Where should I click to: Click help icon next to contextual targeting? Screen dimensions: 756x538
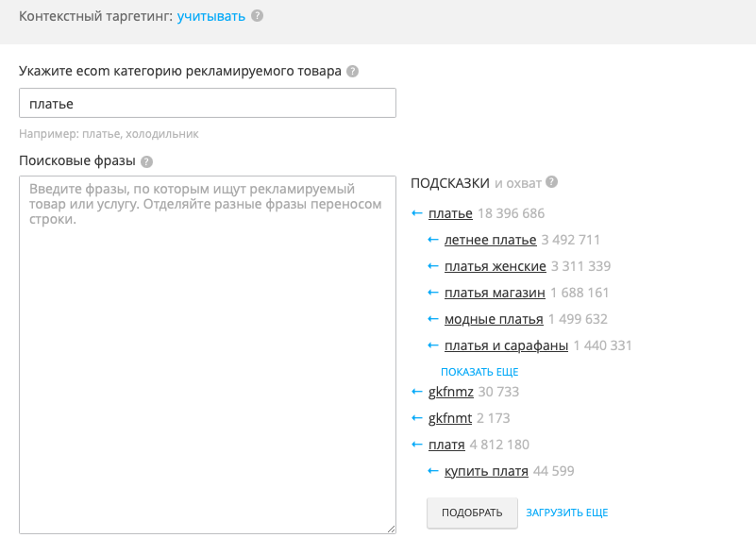coord(258,16)
